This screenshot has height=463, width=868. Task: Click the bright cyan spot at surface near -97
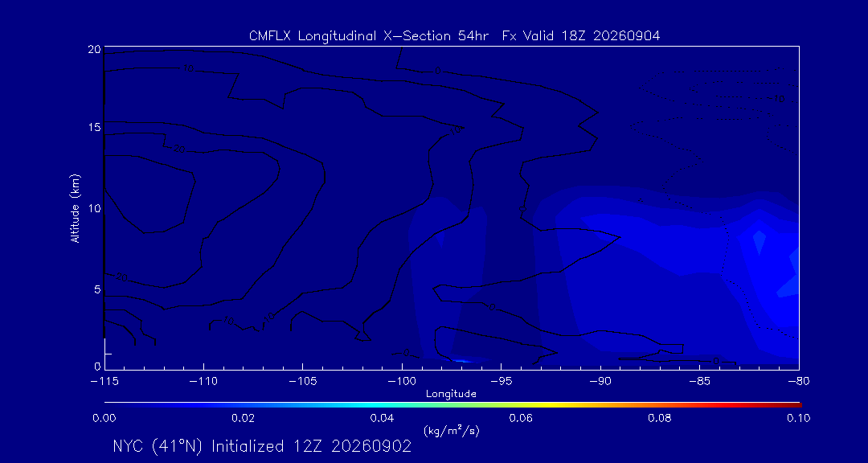point(464,361)
